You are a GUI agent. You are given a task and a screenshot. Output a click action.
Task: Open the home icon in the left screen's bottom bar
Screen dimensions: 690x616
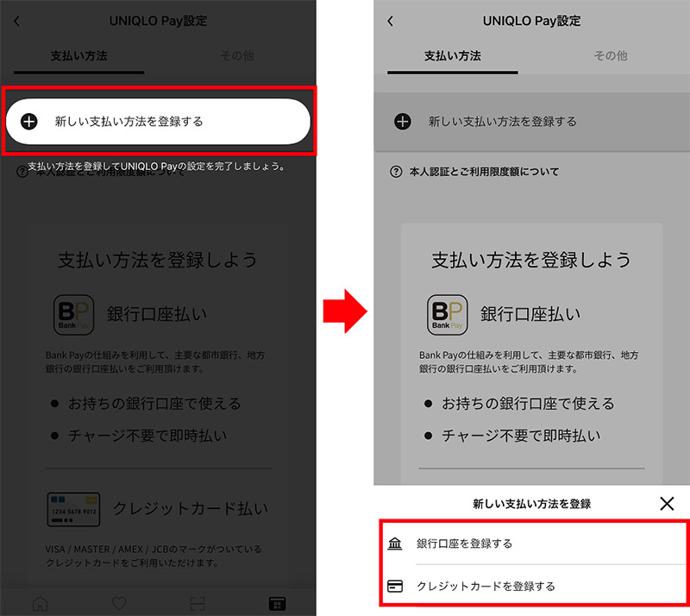pyautogui.click(x=40, y=603)
